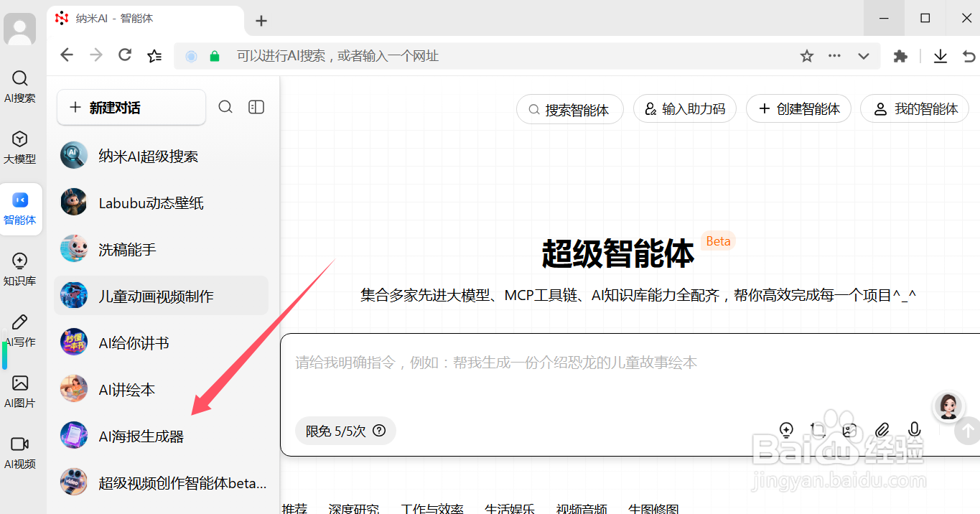Select 大模型 in the left sidebar

tap(20, 147)
